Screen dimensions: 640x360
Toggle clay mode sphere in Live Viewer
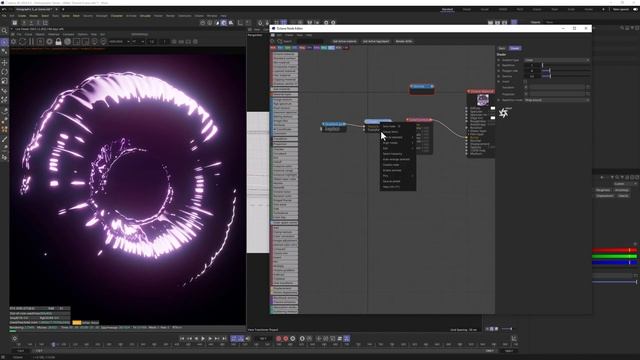67,42
